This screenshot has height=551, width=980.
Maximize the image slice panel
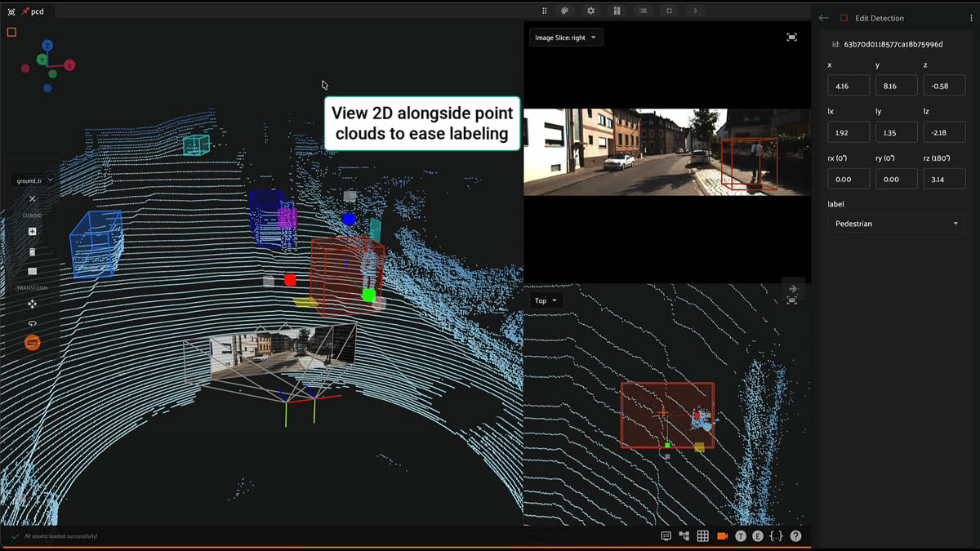point(791,38)
